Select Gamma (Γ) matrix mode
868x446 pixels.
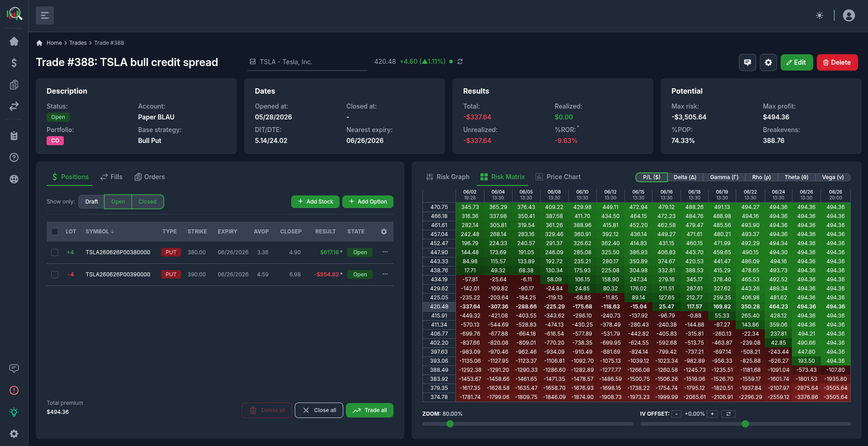tap(724, 177)
